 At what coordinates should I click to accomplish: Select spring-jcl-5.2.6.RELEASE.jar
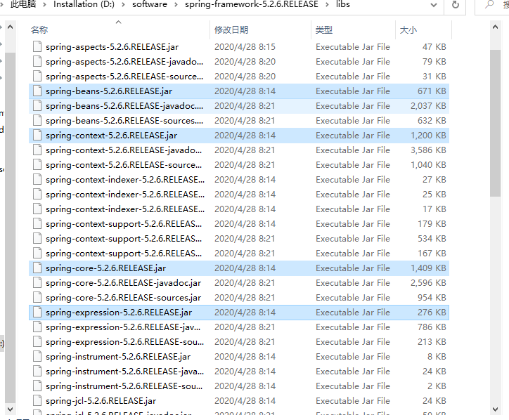(x=239, y=401)
